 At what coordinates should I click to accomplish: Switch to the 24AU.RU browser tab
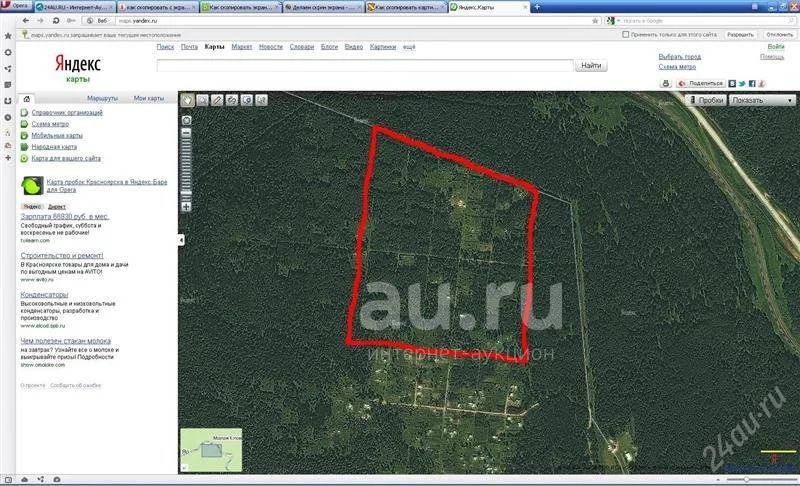(x=74, y=7)
